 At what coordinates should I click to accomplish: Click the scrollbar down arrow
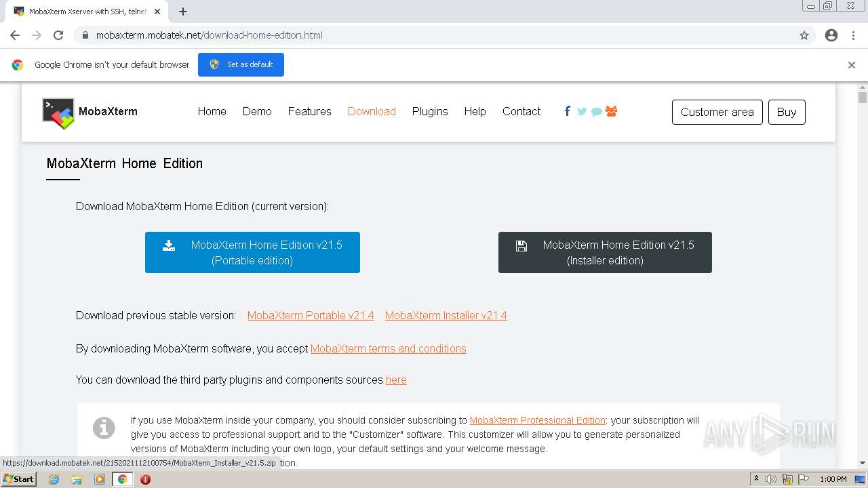point(863,463)
